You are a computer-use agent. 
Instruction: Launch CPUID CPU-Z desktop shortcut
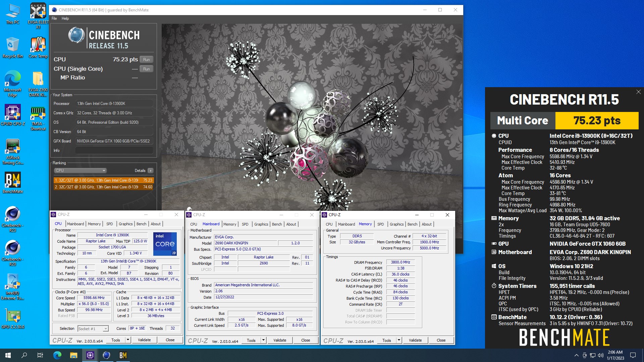click(x=13, y=115)
